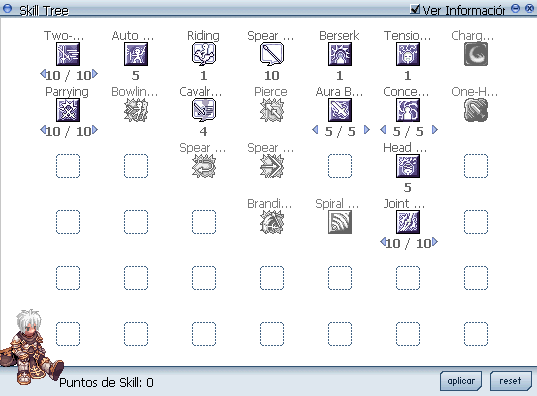
Task: Select the greyed Charge Attack skill icon
Action: pyautogui.click(x=476, y=54)
